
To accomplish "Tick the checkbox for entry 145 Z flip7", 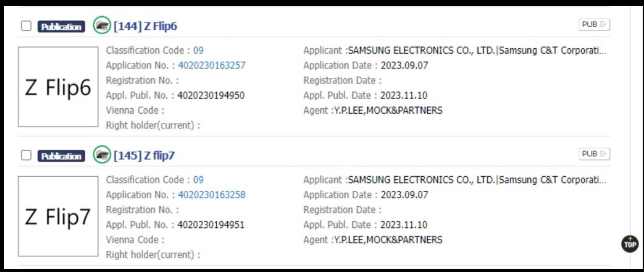I will tap(26, 156).
